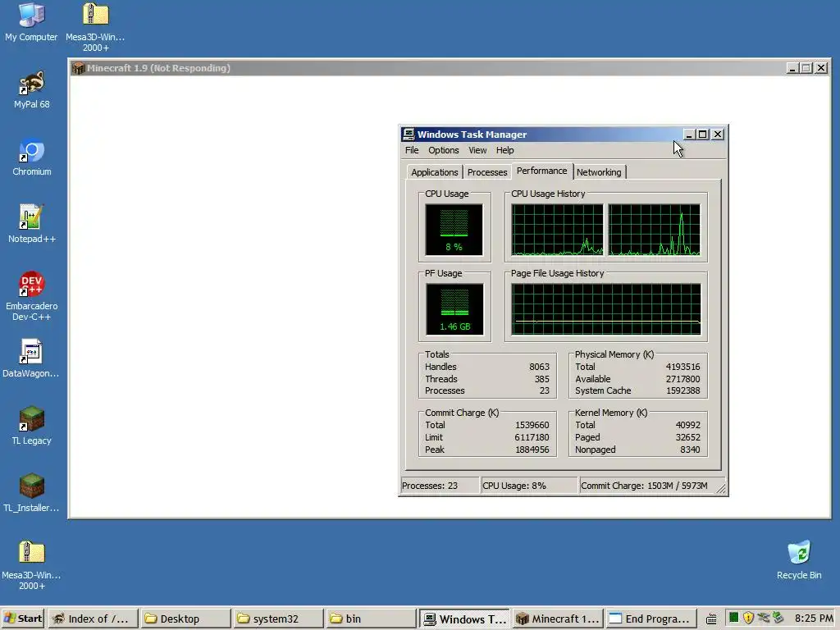
Task: Select the Notepad++ desktop shortcut
Action: pyautogui.click(x=32, y=223)
